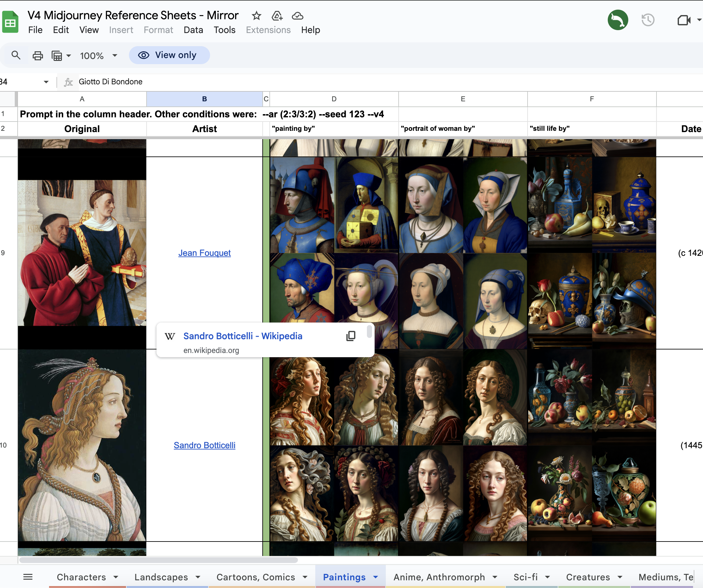Open the Edit menu
This screenshot has height=588, width=703.
tap(61, 30)
